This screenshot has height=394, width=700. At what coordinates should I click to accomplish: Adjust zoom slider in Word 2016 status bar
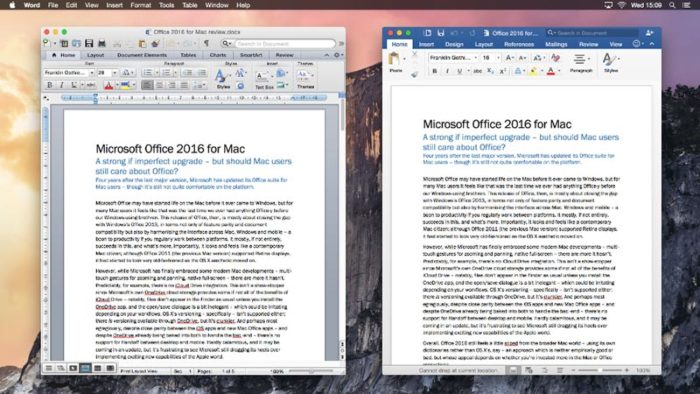(x=600, y=370)
